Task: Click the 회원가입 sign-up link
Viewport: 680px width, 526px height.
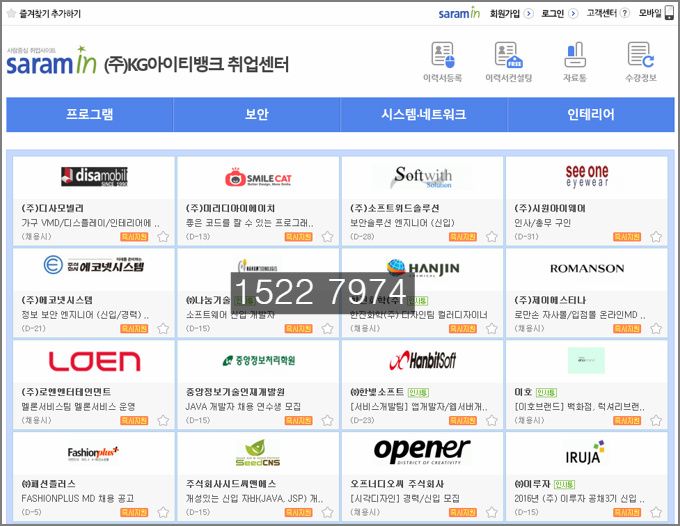Action: pos(505,13)
